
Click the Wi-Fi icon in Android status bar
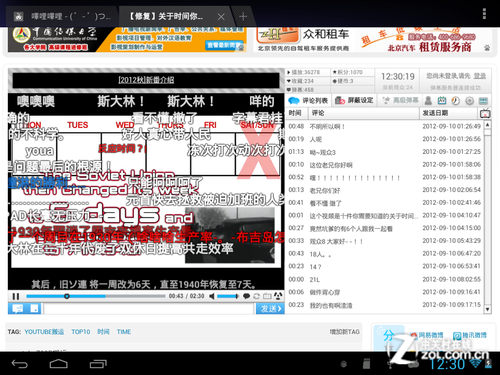(x=476, y=363)
